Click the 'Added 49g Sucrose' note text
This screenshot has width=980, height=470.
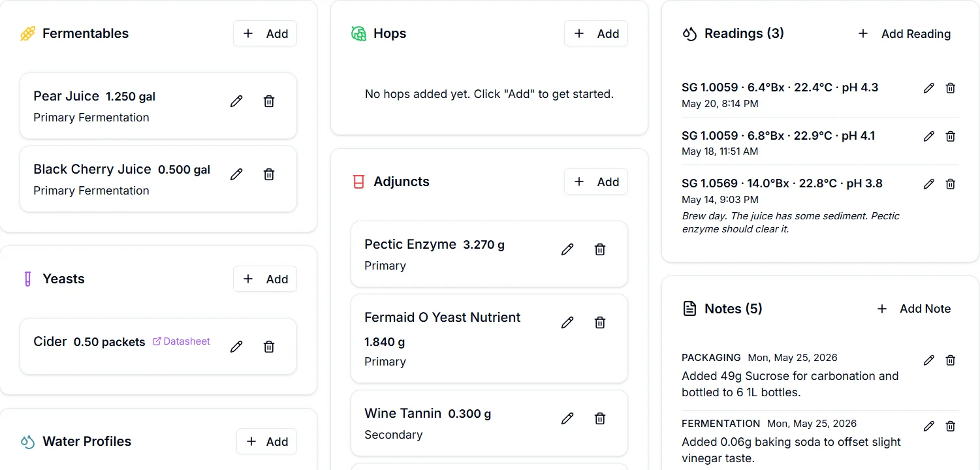(790, 384)
